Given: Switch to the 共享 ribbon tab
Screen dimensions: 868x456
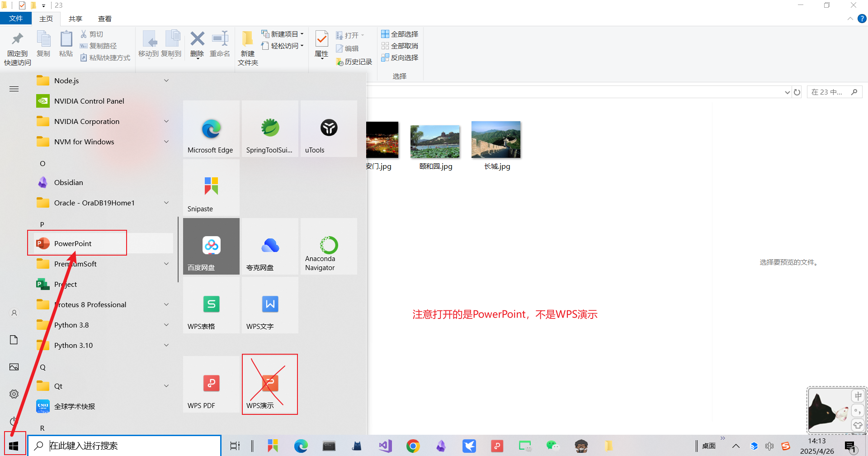Looking at the screenshot, I should (x=75, y=19).
